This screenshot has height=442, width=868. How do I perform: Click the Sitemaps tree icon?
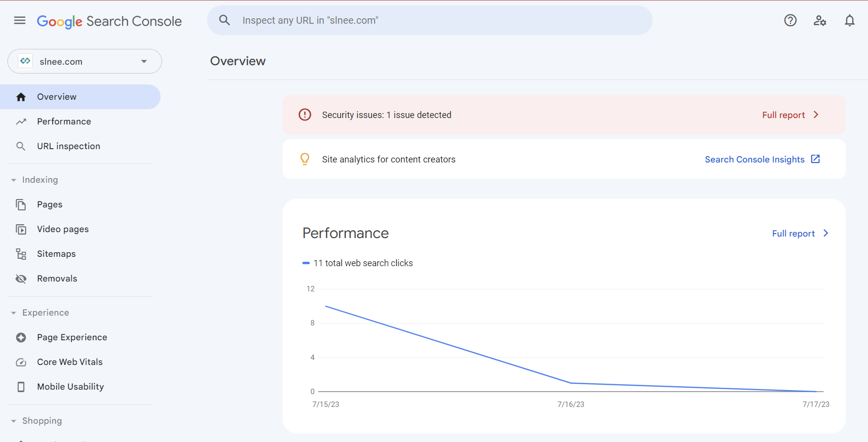(21, 254)
